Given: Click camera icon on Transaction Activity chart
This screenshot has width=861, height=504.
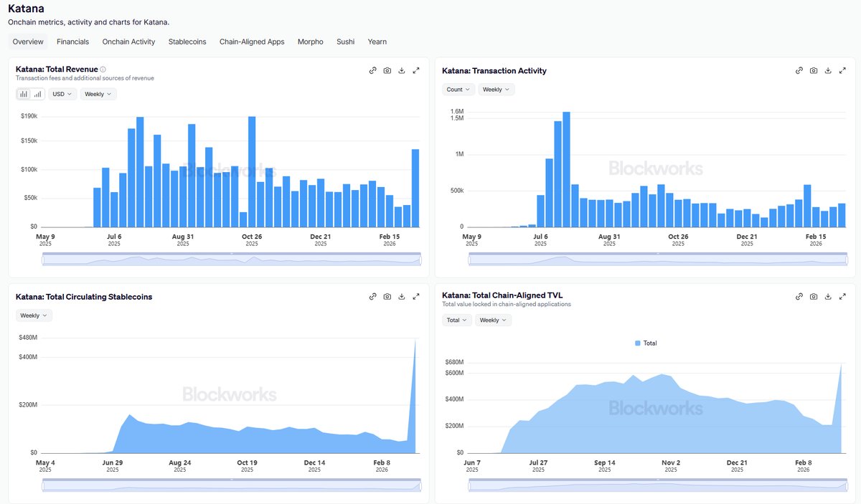Looking at the screenshot, I should pos(814,70).
